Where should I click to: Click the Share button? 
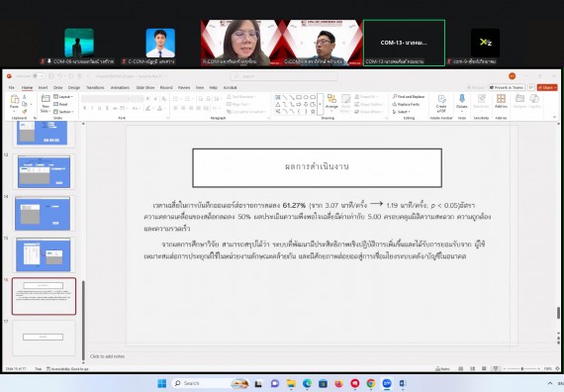pos(547,87)
